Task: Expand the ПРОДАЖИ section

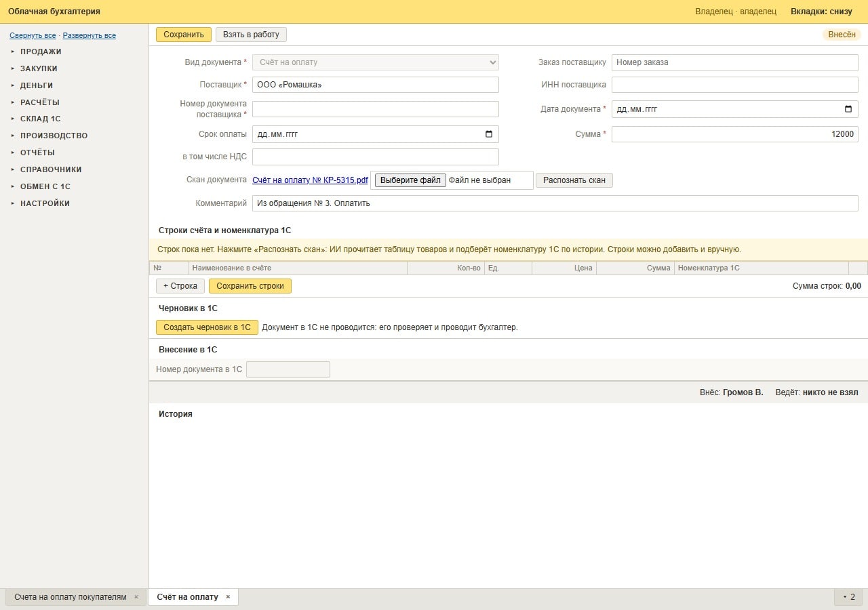Action: pos(41,52)
